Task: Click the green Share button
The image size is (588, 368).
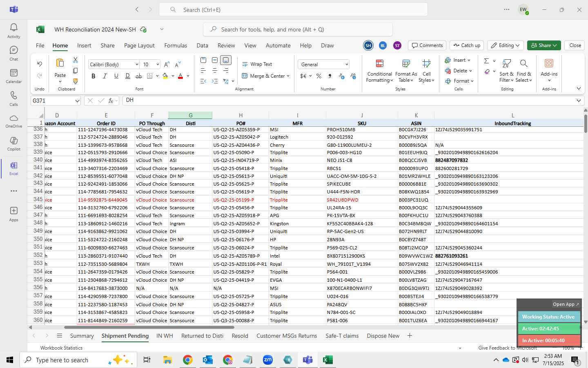Action: tap(543, 45)
